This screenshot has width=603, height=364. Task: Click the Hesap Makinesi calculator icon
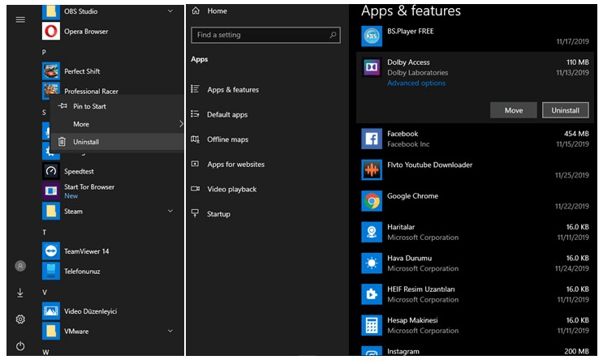pyautogui.click(x=373, y=325)
